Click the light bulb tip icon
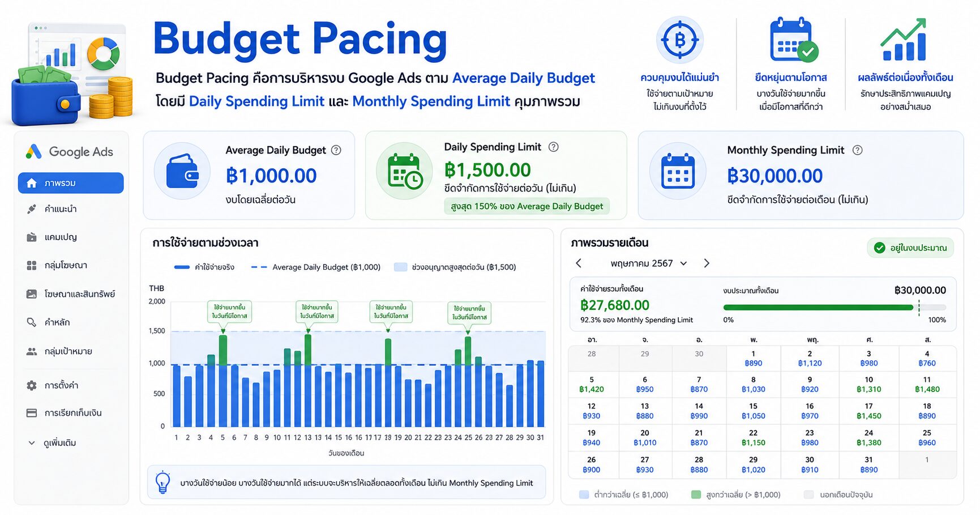This screenshot has width=980, height=515. click(162, 483)
